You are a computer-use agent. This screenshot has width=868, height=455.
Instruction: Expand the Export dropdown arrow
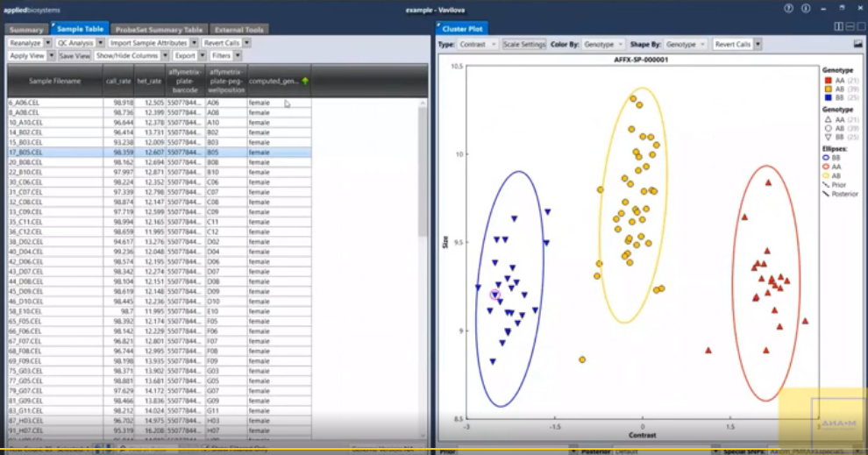pos(203,55)
